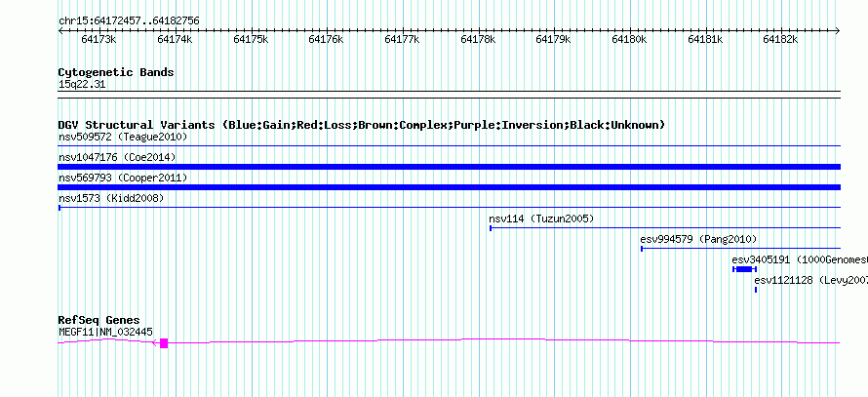
Task: Click the 64175k ruler tick label
Action: click(x=251, y=39)
